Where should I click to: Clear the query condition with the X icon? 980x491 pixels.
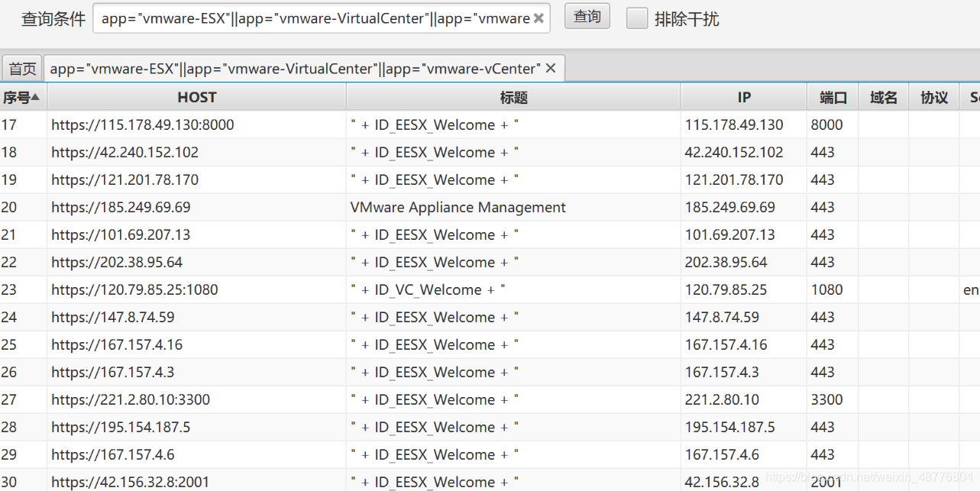click(x=539, y=18)
